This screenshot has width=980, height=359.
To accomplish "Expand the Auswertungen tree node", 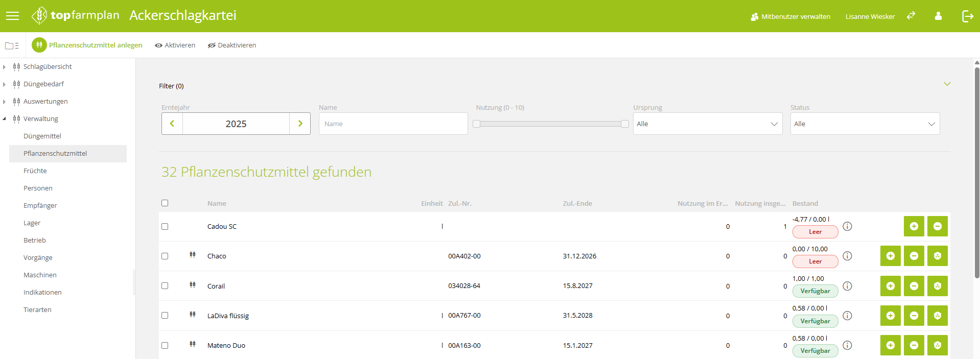I will (x=4, y=102).
